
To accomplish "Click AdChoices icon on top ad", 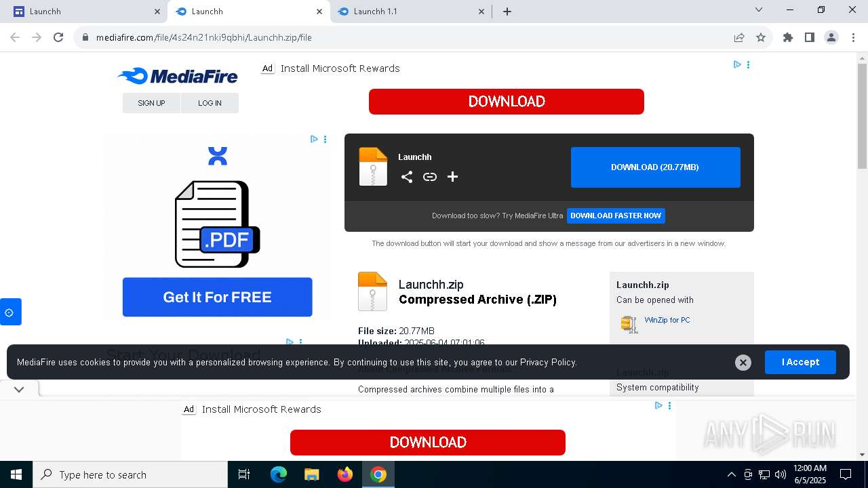I will point(737,64).
